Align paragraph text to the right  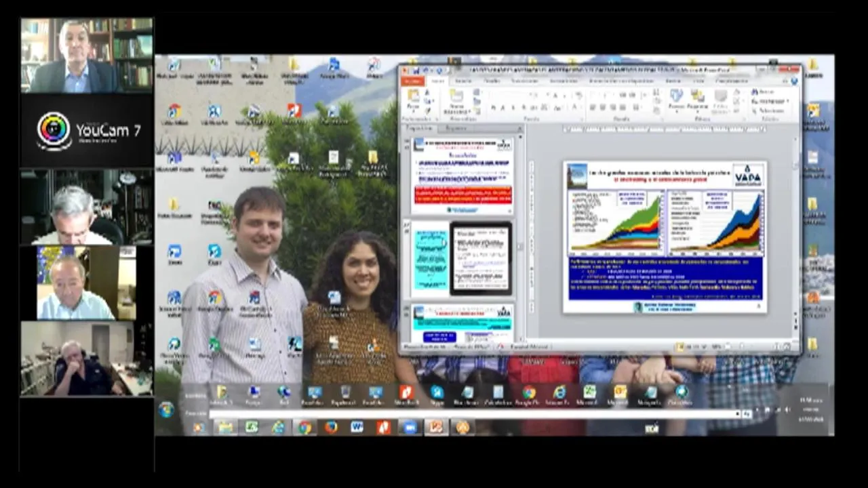(x=612, y=108)
